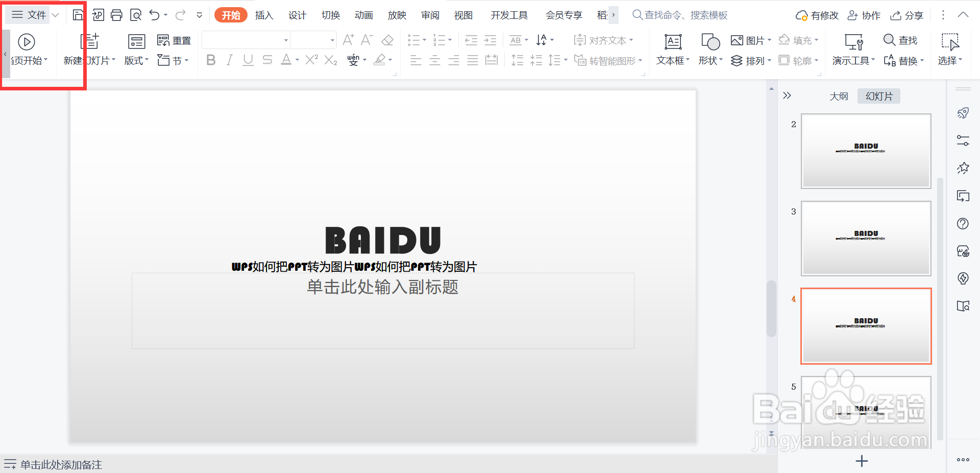Set align left for text
The width and height of the screenshot is (980, 473).
pos(416,60)
